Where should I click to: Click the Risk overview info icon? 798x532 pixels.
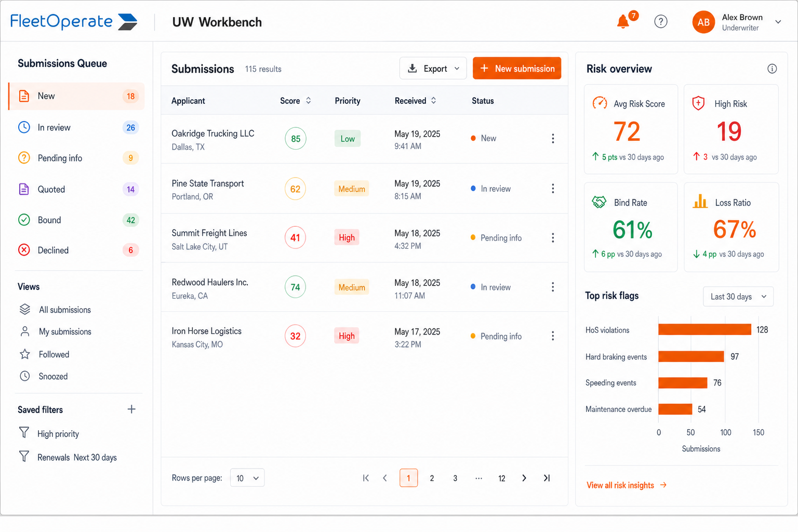tap(772, 69)
